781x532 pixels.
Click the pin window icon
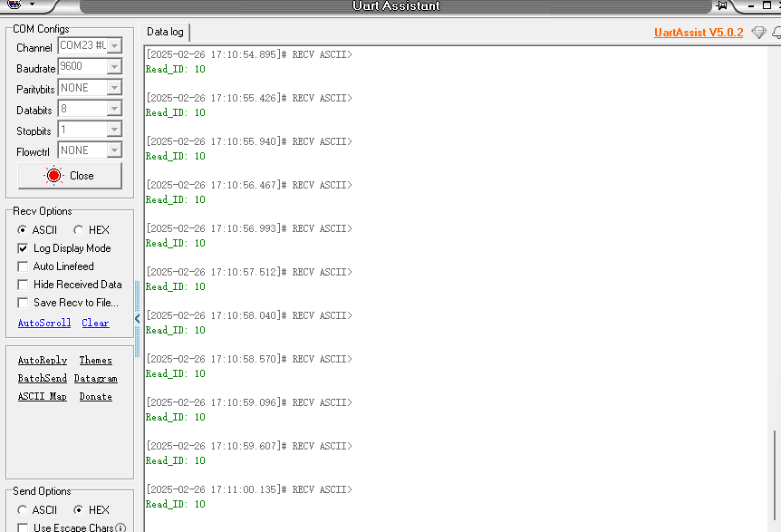click(x=721, y=5)
